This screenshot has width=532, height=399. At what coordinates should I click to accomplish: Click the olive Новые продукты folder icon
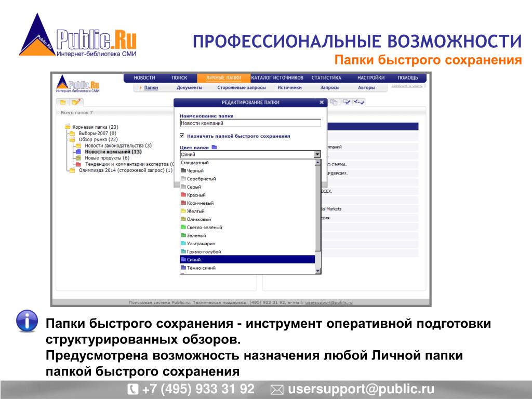(78, 158)
